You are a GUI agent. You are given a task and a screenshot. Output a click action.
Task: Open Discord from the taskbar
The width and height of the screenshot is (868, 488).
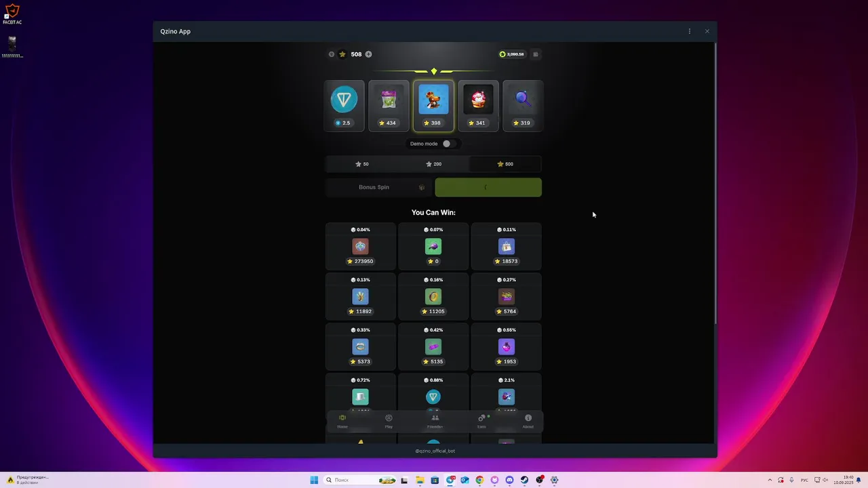509,480
